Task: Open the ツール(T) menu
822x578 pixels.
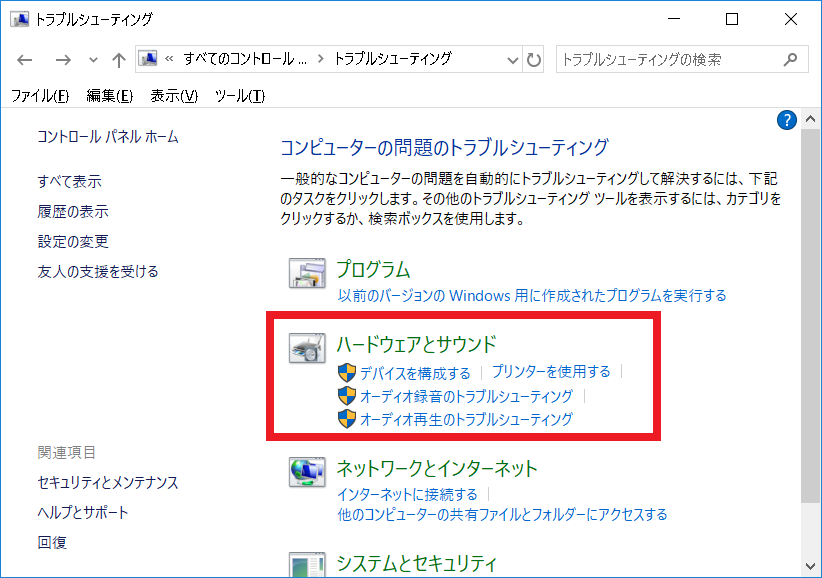Action: coord(240,96)
